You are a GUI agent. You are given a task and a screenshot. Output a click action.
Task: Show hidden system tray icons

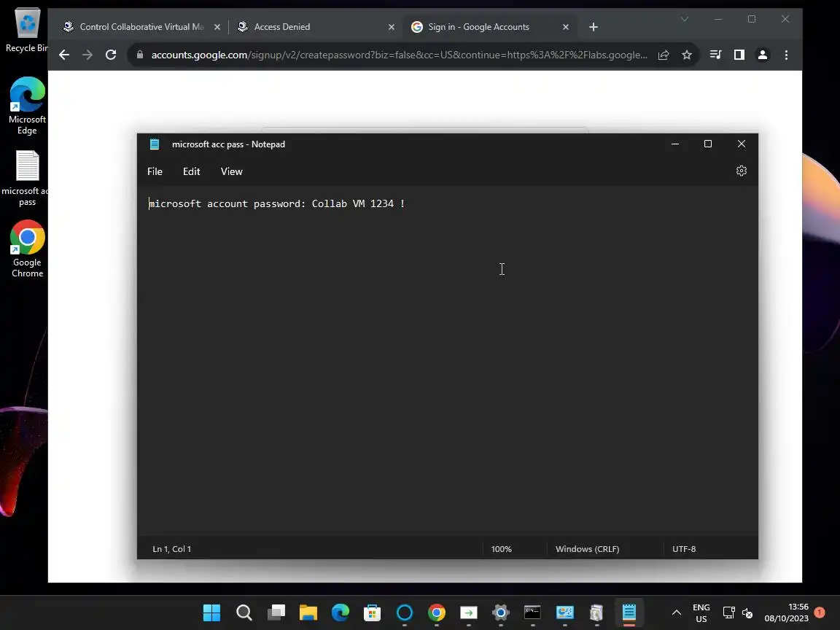677,612
